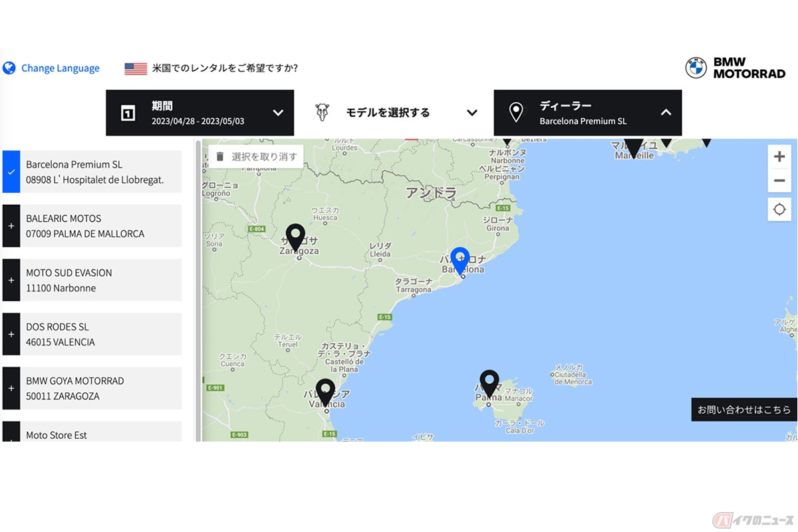
Task: Add the BALEARIC MOTOS dealer
Action: (x=11, y=226)
